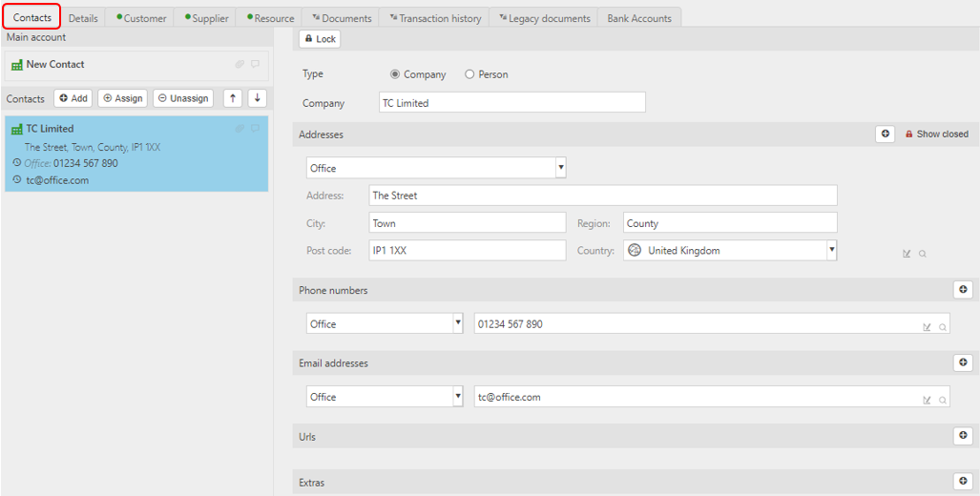Open the address type Office dropdown
Image resolution: width=980 pixels, height=496 pixels.
point(436,168)
